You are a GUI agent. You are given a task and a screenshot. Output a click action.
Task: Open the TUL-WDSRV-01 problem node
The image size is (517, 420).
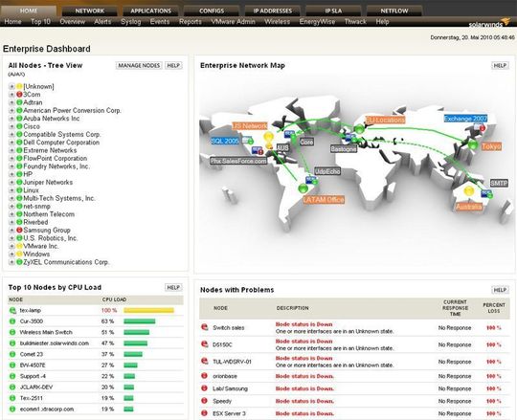[232, 362]
